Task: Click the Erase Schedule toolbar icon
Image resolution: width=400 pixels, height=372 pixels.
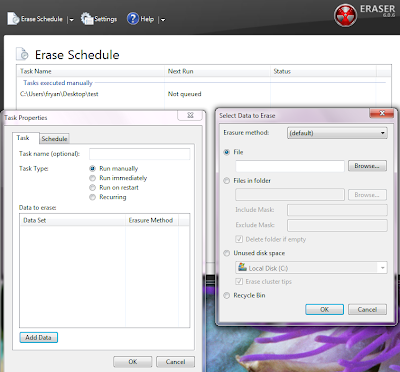Action: [13, 19]
